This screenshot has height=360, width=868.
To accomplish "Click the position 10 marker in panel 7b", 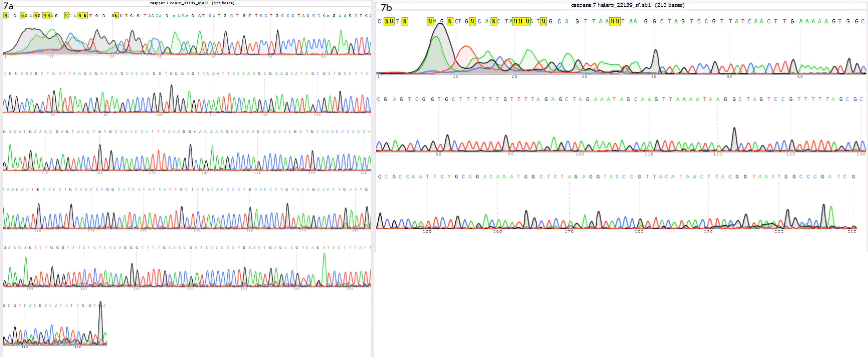I will pos(456,77).
